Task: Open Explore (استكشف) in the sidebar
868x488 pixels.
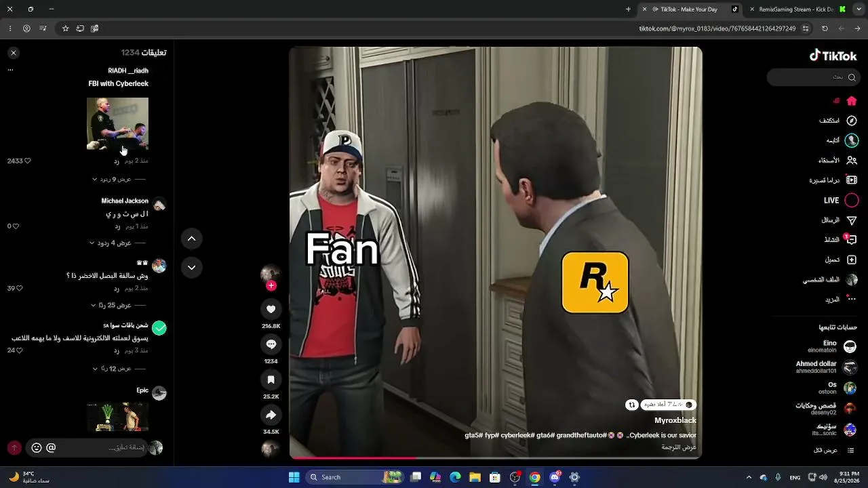Action: (x=838, y=121)
